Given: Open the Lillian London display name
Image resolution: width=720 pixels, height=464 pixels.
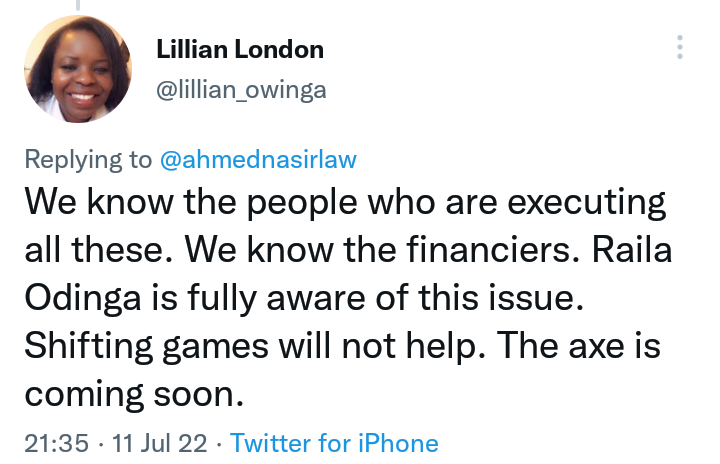Looking at the screenshot, I should coord(240,50).
